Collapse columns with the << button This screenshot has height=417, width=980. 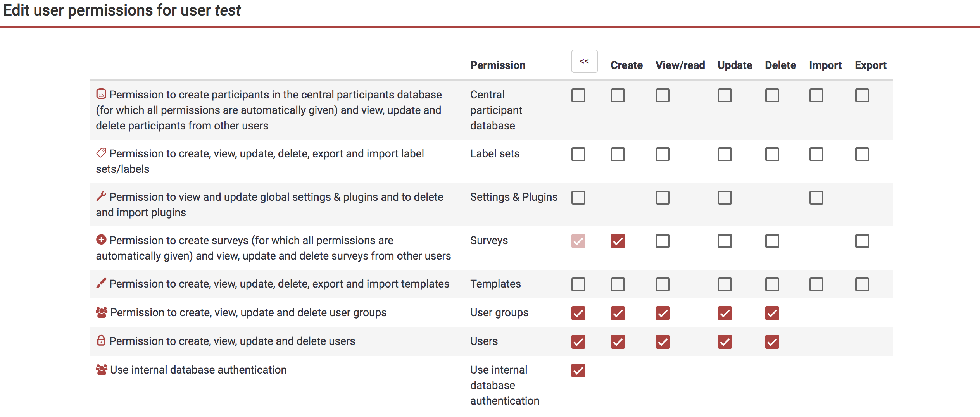(x=584, y=61)
